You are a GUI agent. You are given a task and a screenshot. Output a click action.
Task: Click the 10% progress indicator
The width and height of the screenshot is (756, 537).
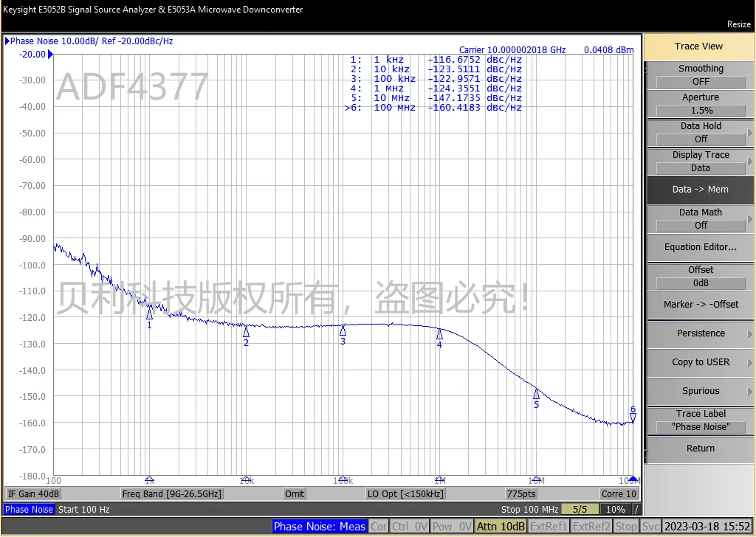click(x=615, y=510)
